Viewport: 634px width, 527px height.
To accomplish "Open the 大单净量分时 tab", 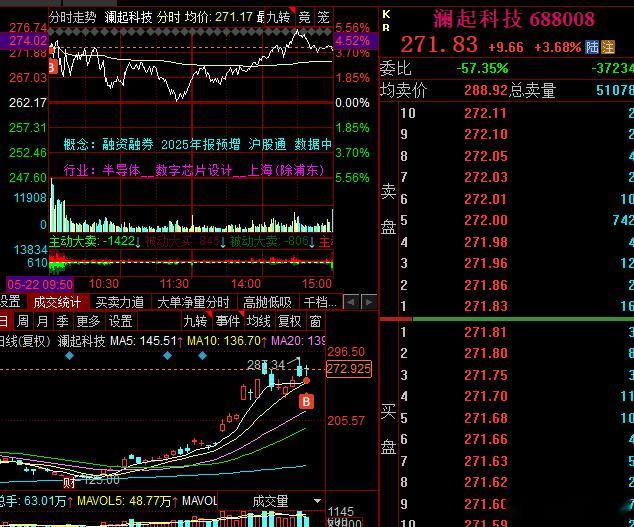I will pos(193,302).
